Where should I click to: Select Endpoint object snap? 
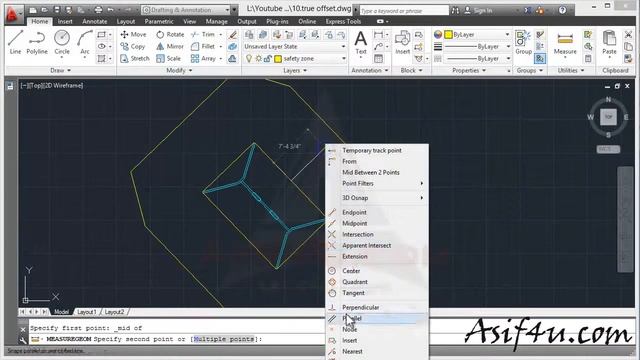pyautogui.click(x=377, y=213)
